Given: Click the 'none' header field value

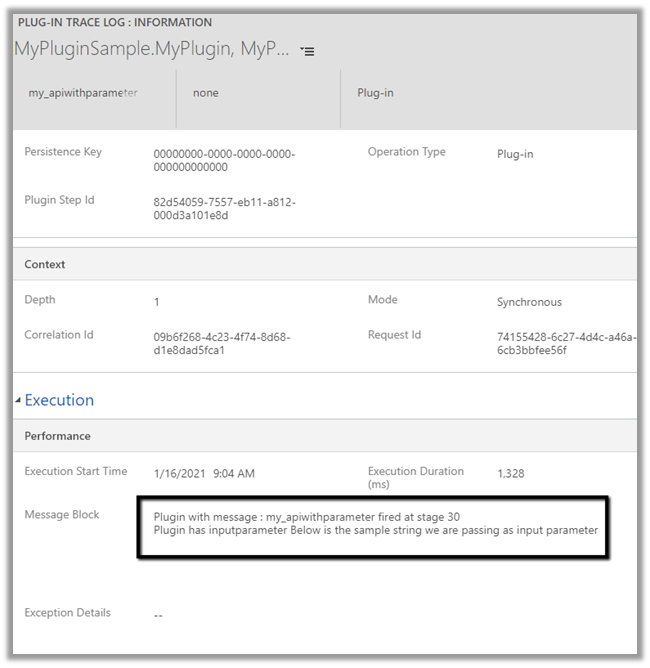Looking at the screenshot, I should point(206,93).
